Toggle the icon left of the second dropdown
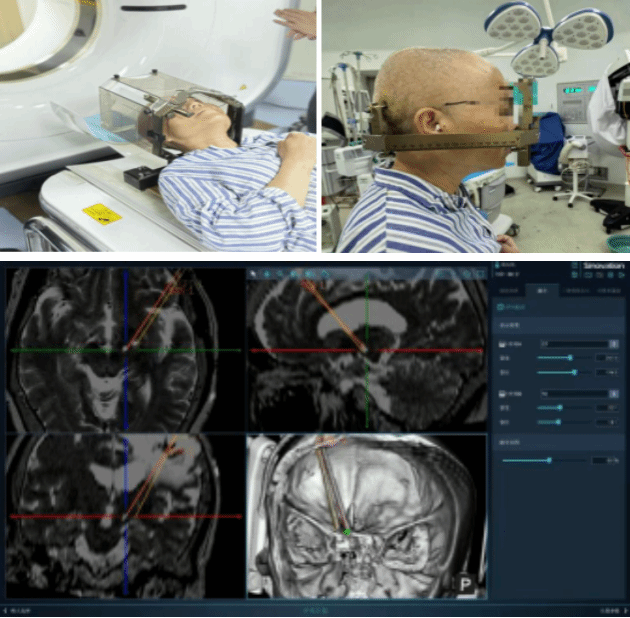This screenshot has width=630, height=618. [502, 394]
